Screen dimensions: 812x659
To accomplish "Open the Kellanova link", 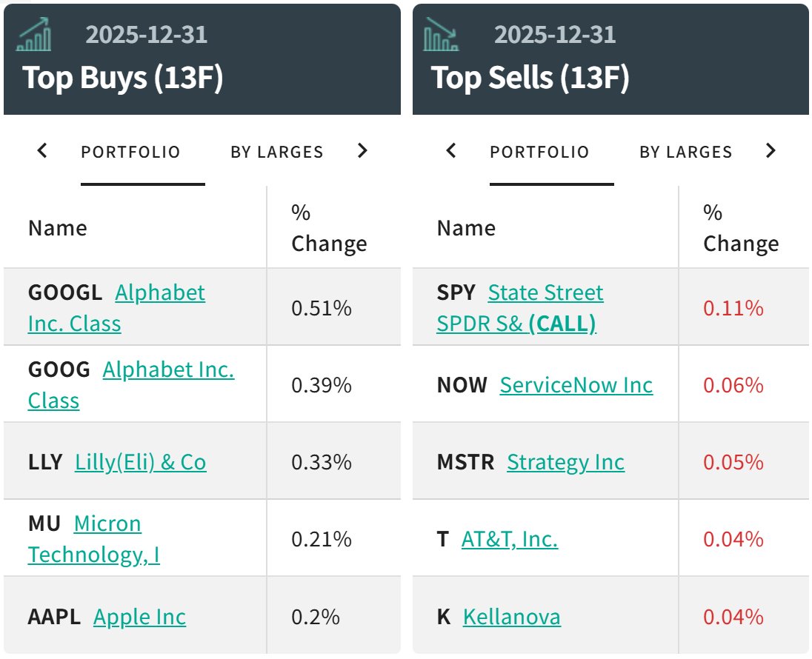I will coord(511,617).
